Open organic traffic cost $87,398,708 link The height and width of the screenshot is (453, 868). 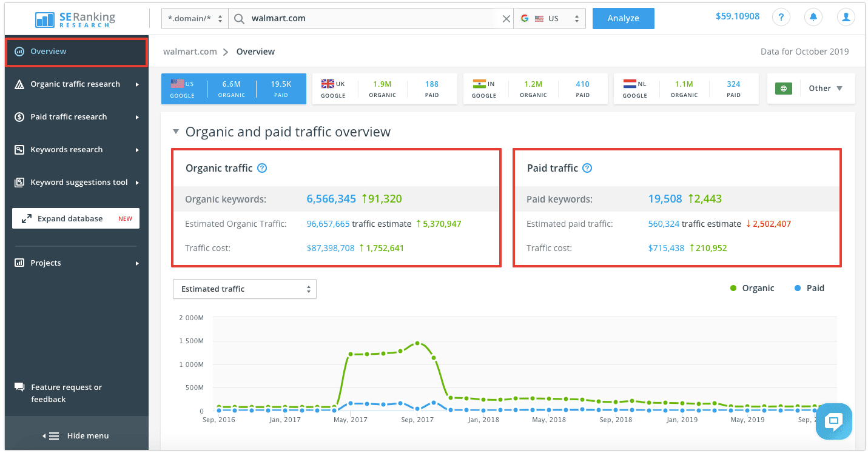(331, 248)
